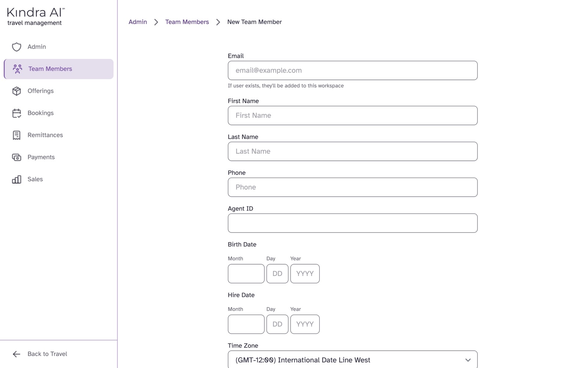The width and height of the screenshot is (588, 368).
Task: Open the Time Zone dropdown
Action: point(352,360)
